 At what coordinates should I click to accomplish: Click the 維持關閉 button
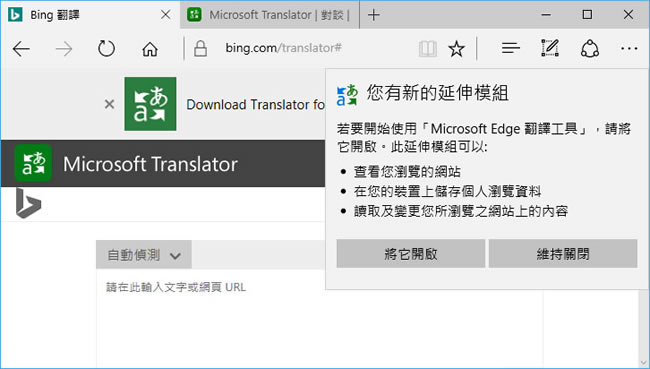[563, 254]
